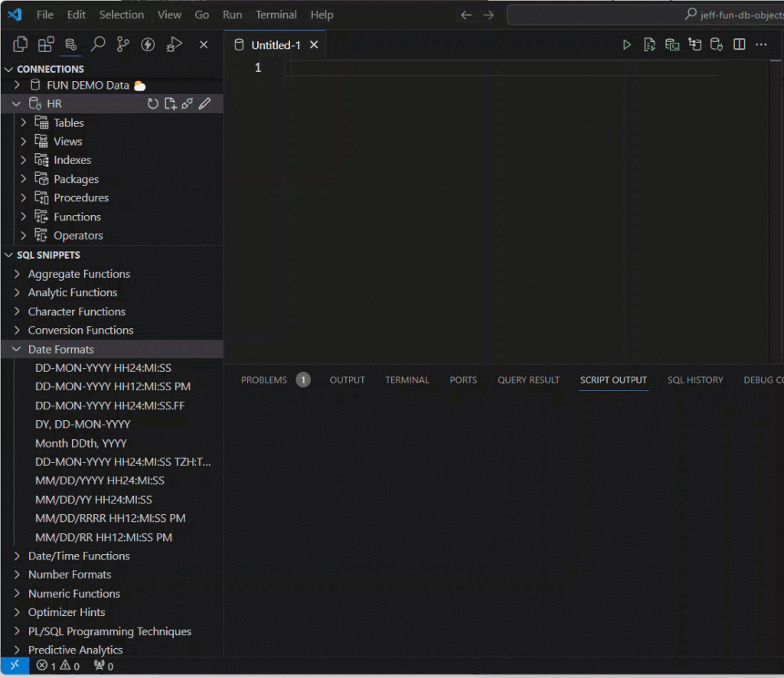Switch to the QUERY RESULT tab
Image resolution: width=784 pixels, height=678 pixels.
click(528, 380)
